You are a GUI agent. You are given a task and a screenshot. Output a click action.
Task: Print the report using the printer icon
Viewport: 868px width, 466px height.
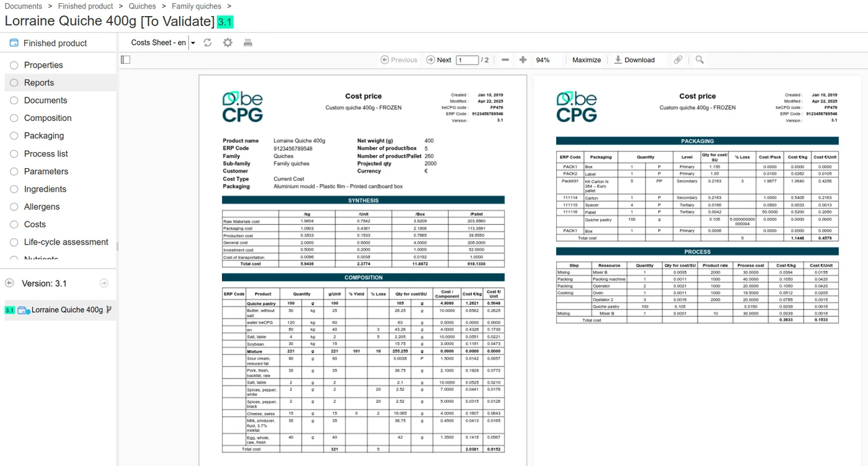tap(248, 43)
